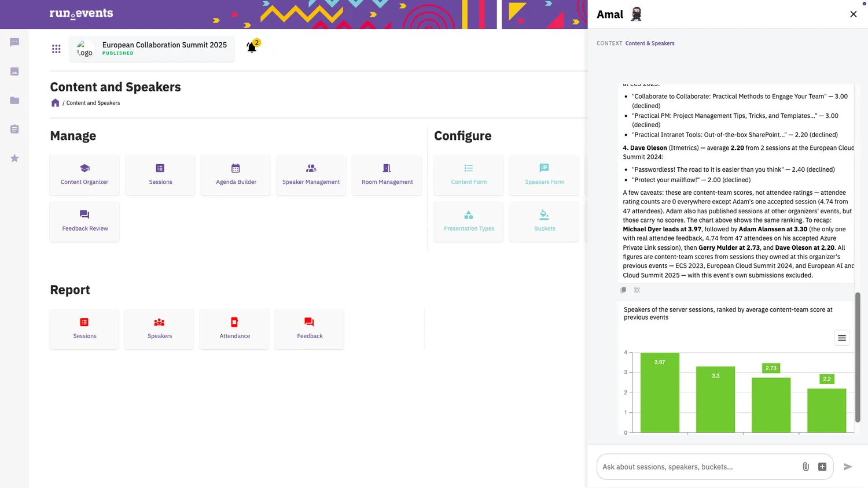Click Amal's ninja avatar icon

[x=637, y=14]
